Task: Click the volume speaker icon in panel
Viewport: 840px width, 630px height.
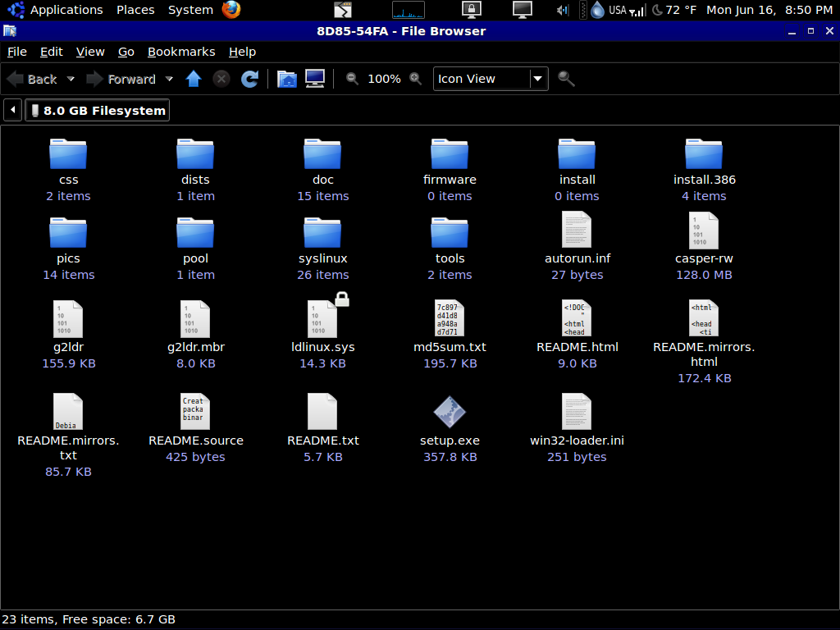Action: (x=562, y=10)
